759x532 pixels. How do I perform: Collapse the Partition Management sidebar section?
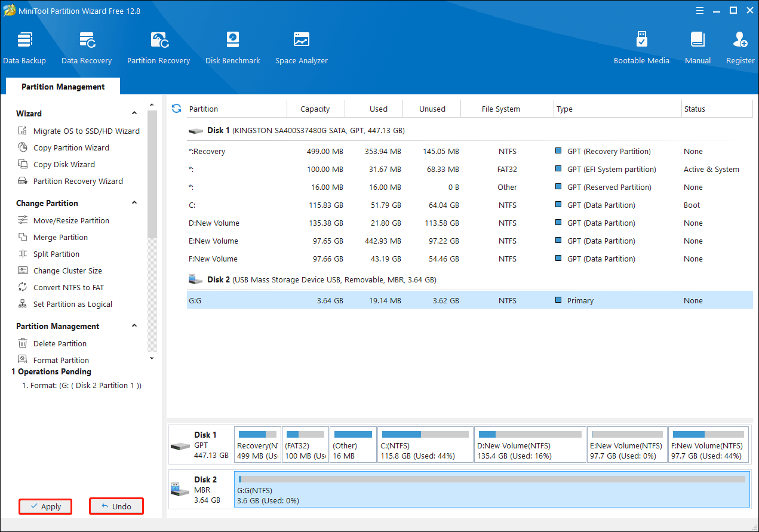click(134, 326)
